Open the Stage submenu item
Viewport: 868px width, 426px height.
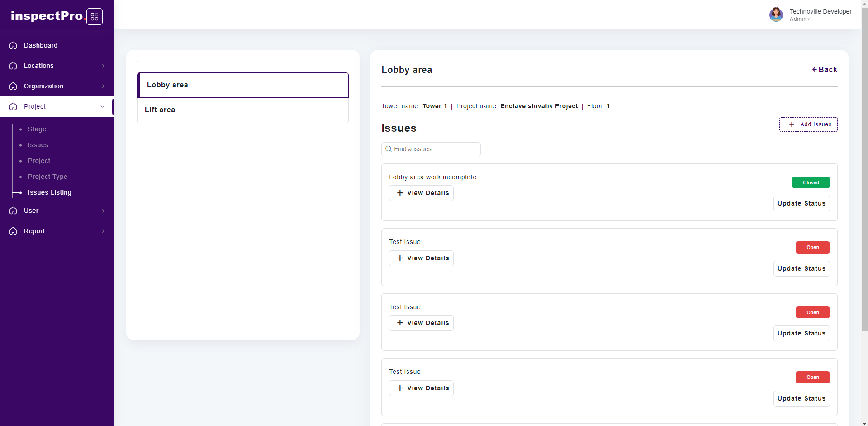pos(37,129)
